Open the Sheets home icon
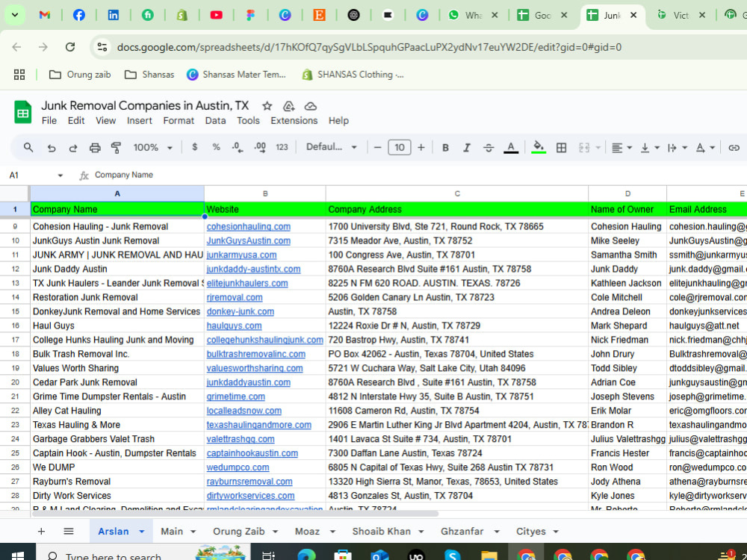Viewport: 747px width, 560px height. [x=23, y=113]
